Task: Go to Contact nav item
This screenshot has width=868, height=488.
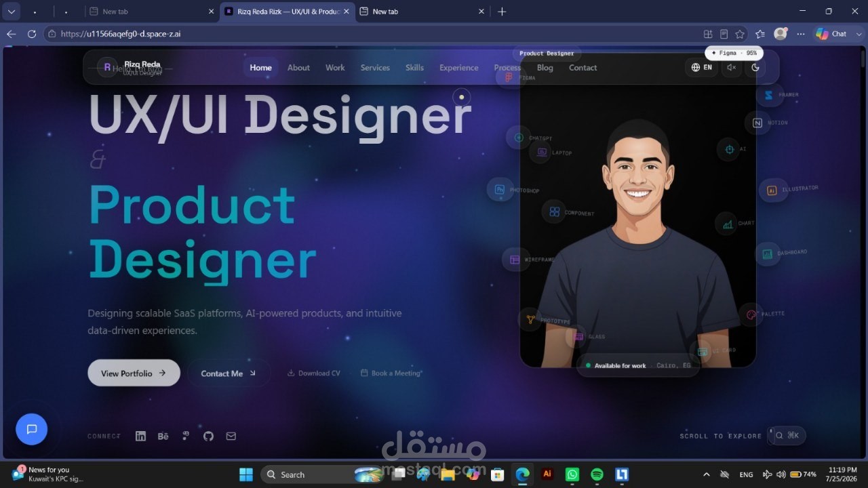Action: [583, 68]
